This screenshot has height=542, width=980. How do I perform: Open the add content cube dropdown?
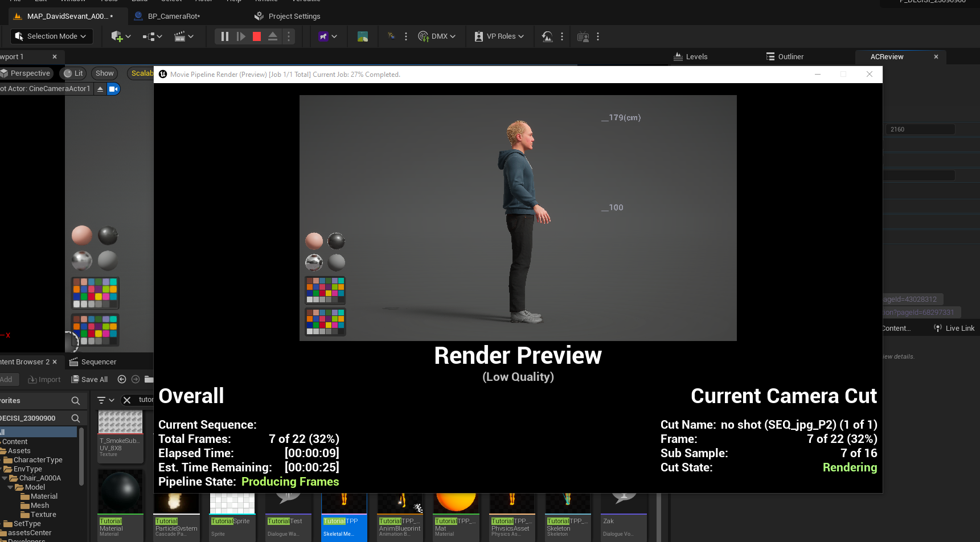pyautogui.click(x=121, y=36)
